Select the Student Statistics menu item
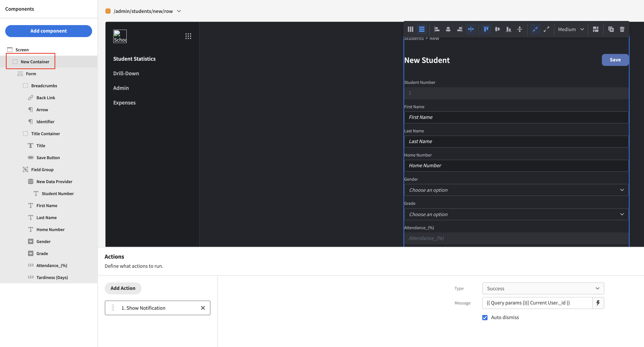The image size is (644, 347). pos(134,58)
